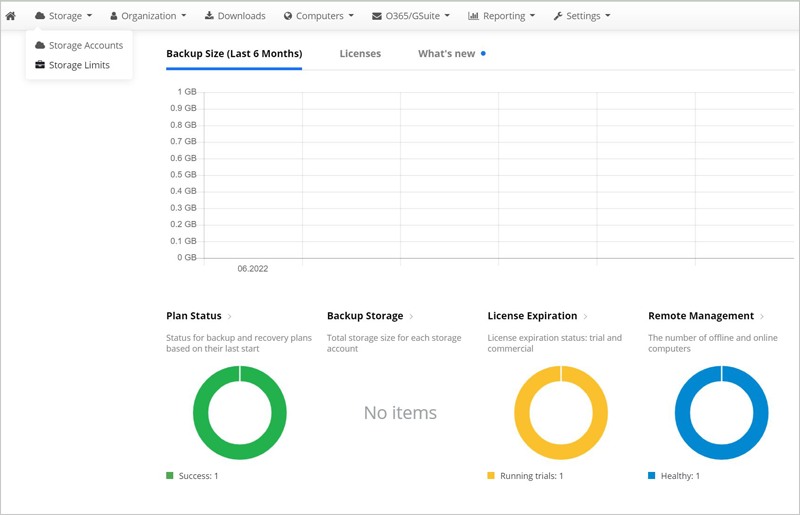Click the person icon next to Organization
Image resolution: width=800 pixels, height=515 pixels.
tap(114, 16)
